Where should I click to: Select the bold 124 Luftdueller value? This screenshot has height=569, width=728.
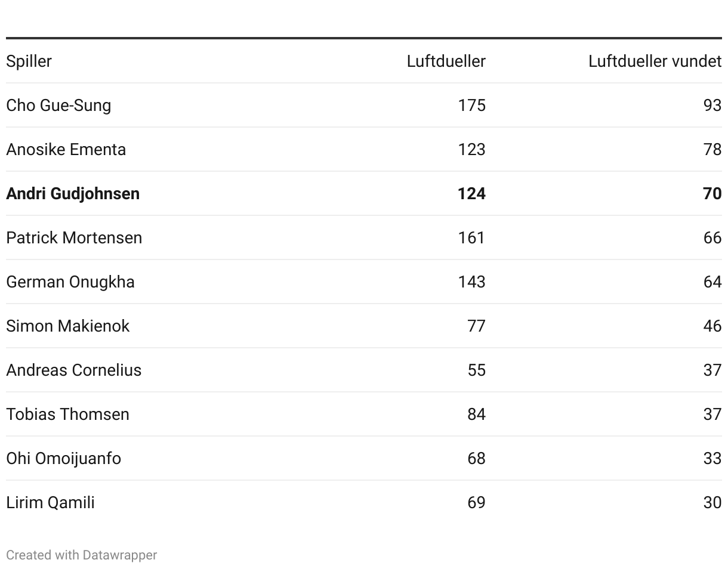coord(471,194)
